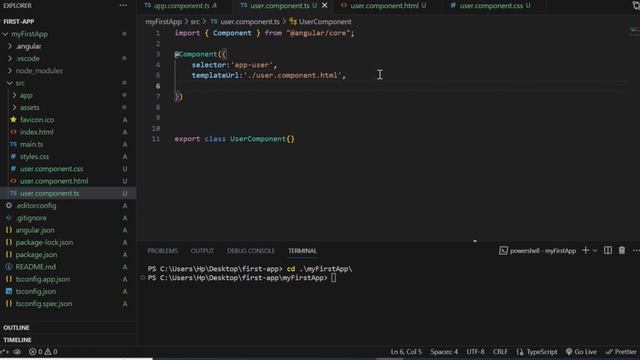Change indentation via Spaces: 4

(x=444, y=351)
